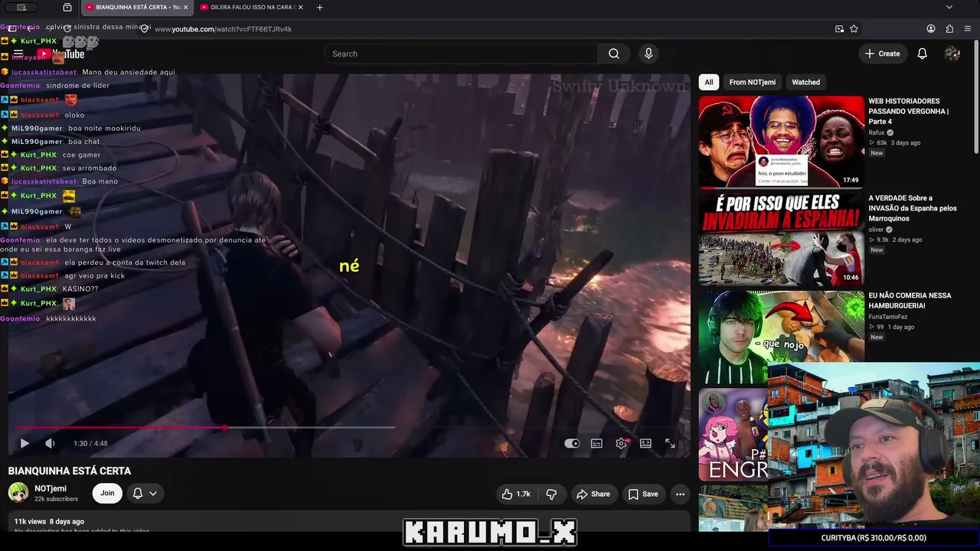Click the page vertical scrollbar
The width and height of the screenshot is (980, 551).
point(975,96)
